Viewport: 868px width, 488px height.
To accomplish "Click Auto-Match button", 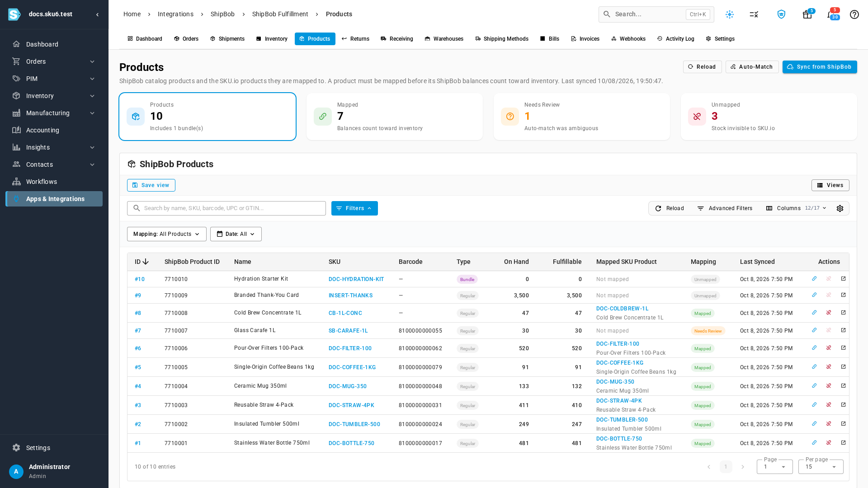I will tap(752, 67).
